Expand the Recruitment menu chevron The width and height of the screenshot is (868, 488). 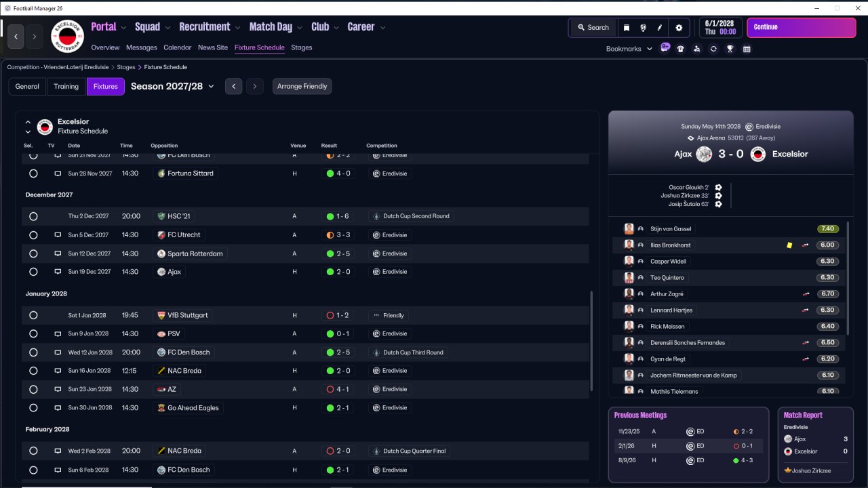pos(237,28)
